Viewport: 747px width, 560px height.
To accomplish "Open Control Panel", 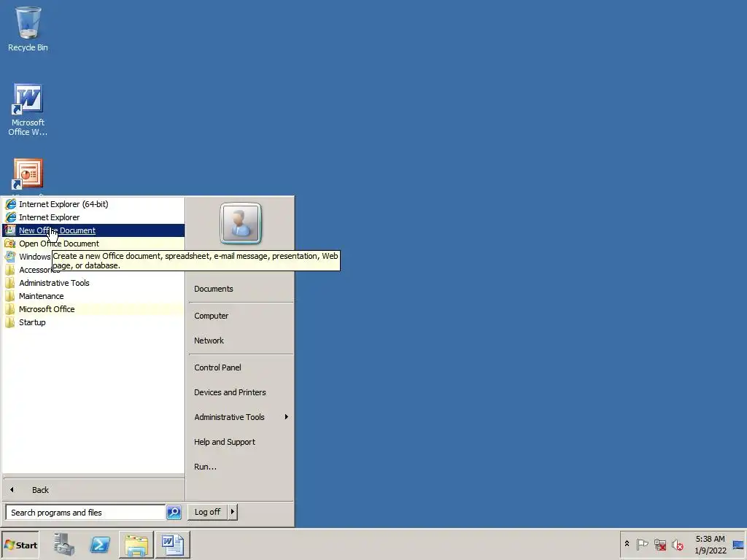I will pyautogui.click(x=241, y=367).
